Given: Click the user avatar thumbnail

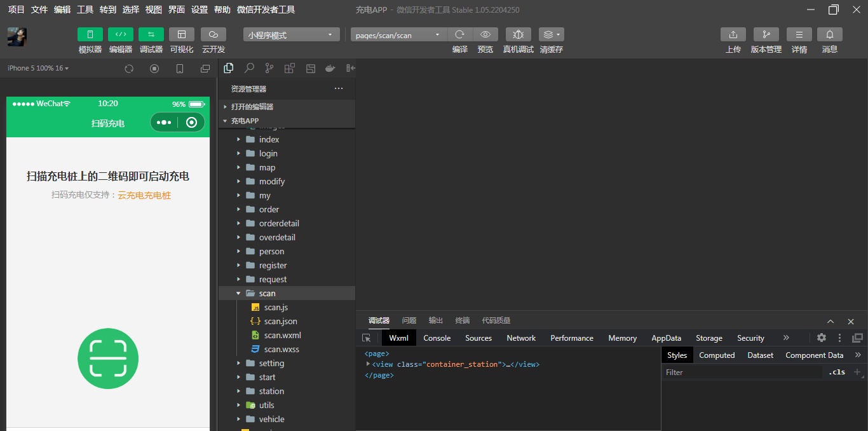Looking at the screenshot, I should point(17,37).
